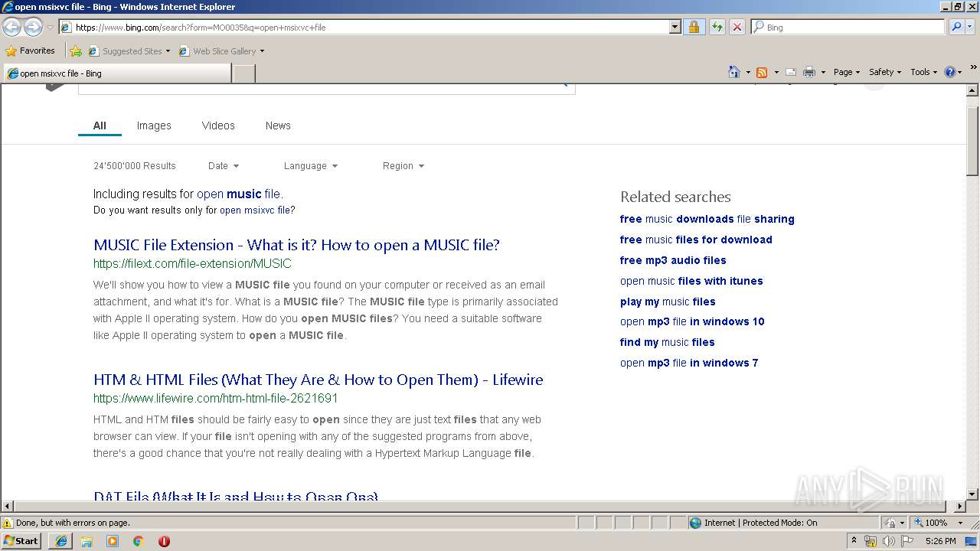Open search provider dropdown arrow
Viewport: 980px width, 551px height.
[x=972, y=27]
